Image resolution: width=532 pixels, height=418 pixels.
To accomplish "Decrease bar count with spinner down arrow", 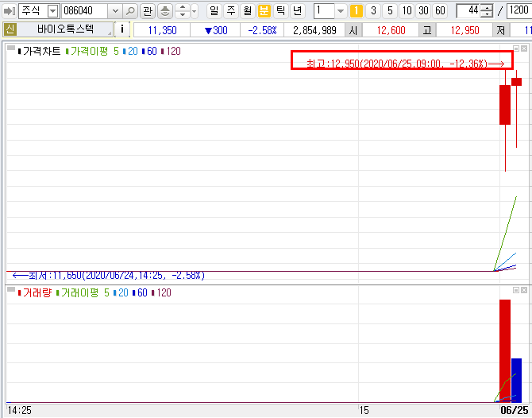I will (487, 14).
